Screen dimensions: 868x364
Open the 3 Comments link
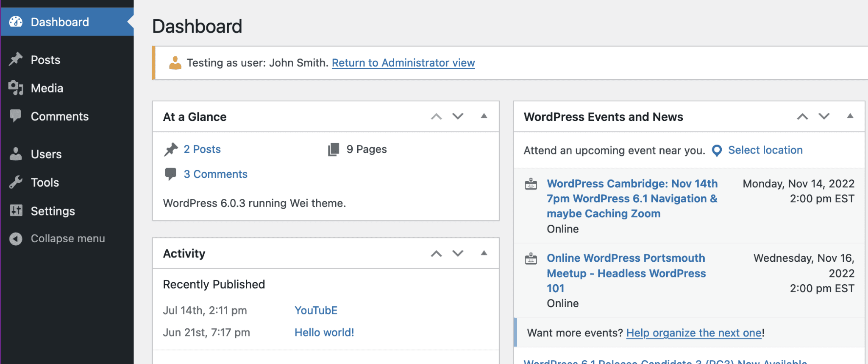tap(215, 174)
